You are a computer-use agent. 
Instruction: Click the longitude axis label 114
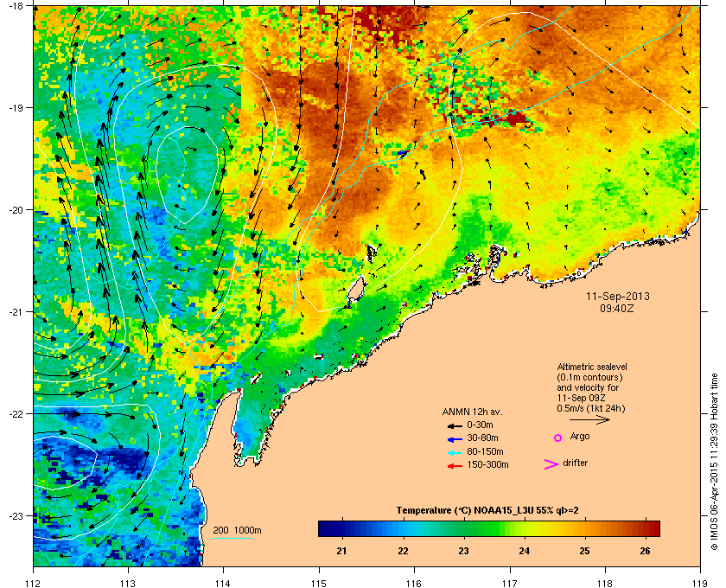[x=223, y=584]
